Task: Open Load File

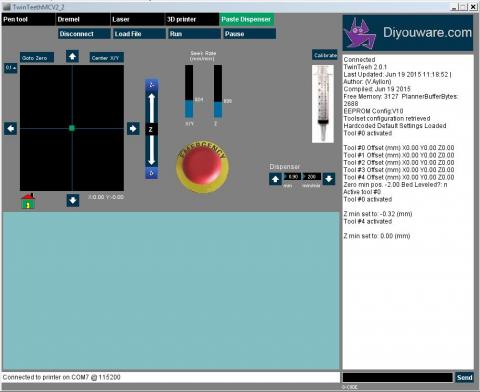Action: [140, 34]
